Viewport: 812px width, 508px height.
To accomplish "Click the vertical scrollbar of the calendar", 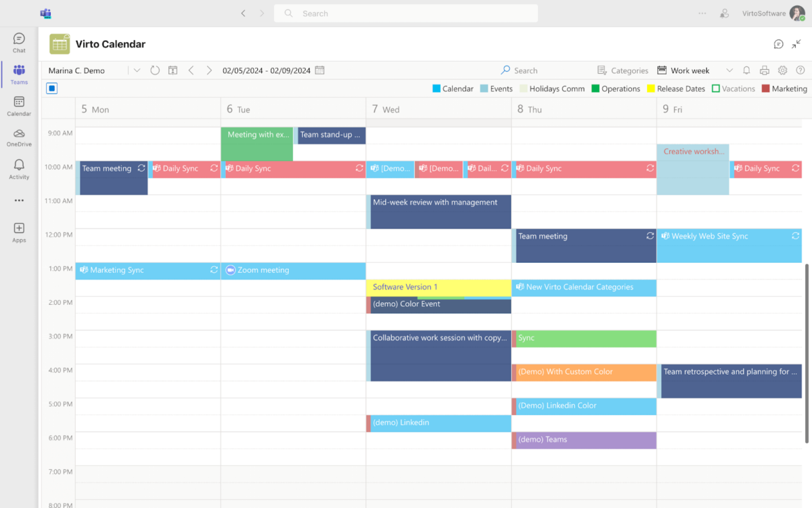I will click(x=805, y=352).
